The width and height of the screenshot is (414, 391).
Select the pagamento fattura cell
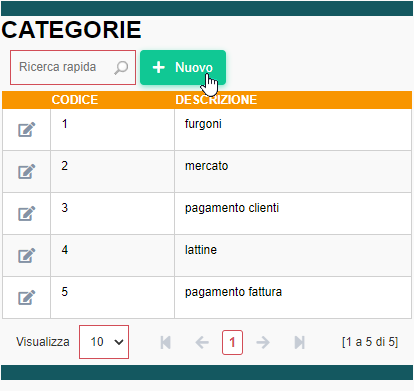293,298
